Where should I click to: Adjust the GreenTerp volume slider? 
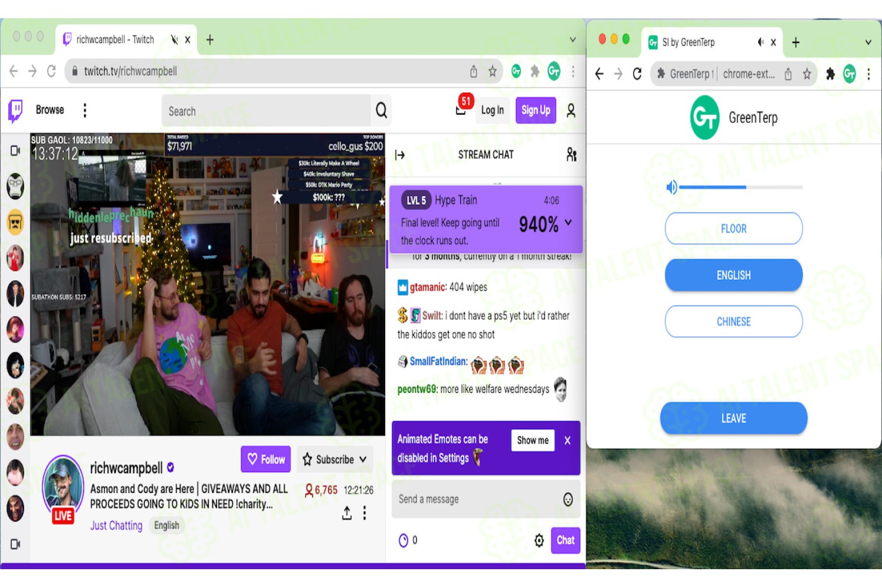point(741,188)
